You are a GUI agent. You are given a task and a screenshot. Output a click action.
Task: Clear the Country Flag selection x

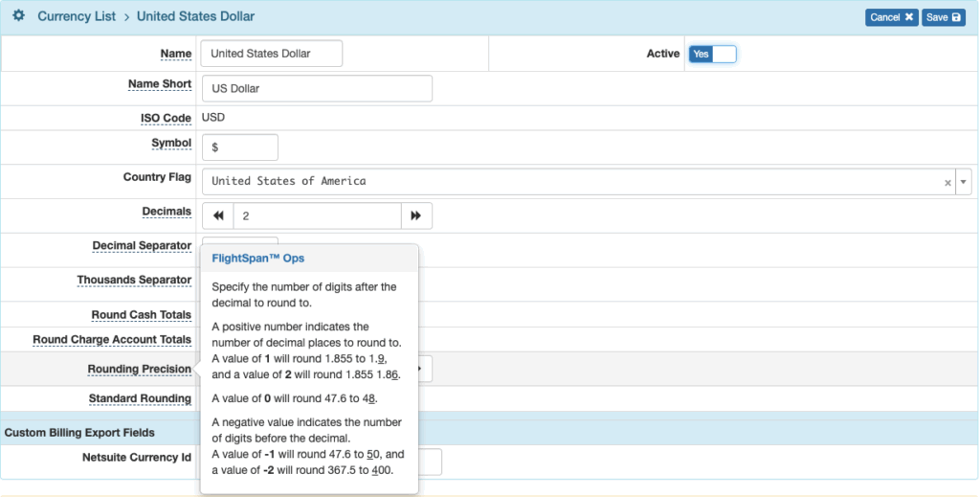[947, 182]
